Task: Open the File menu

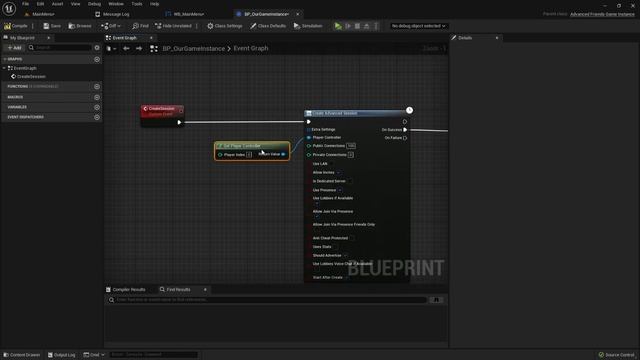Action: pyautogui.click(x=25, y=4)
